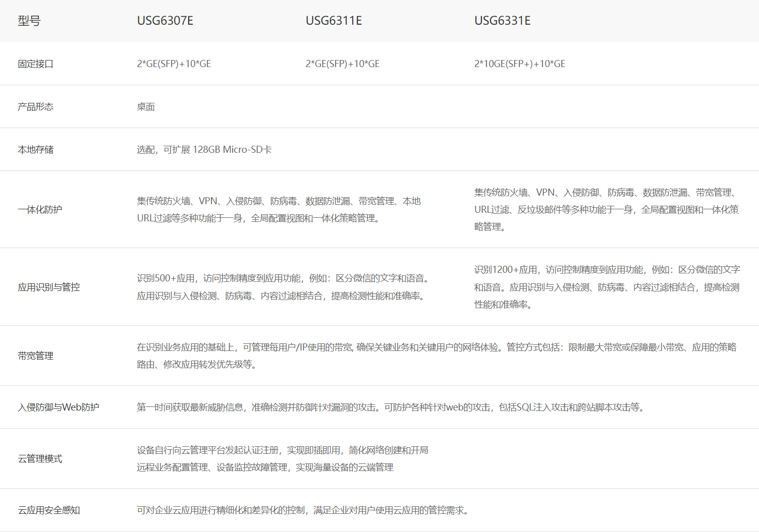Click the 云应用安全感知 row label
This screenshot has height=532, width=759.
click(x=48, y=510)
